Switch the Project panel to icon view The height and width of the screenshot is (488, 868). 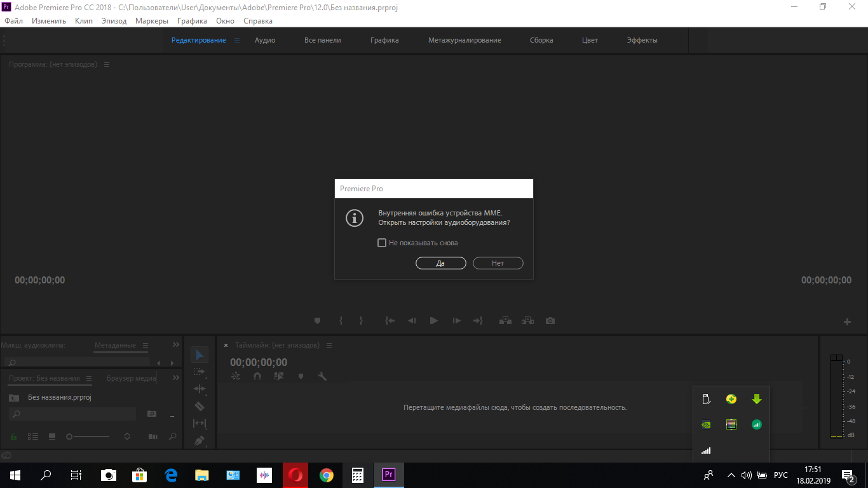[x=52, y=437]
